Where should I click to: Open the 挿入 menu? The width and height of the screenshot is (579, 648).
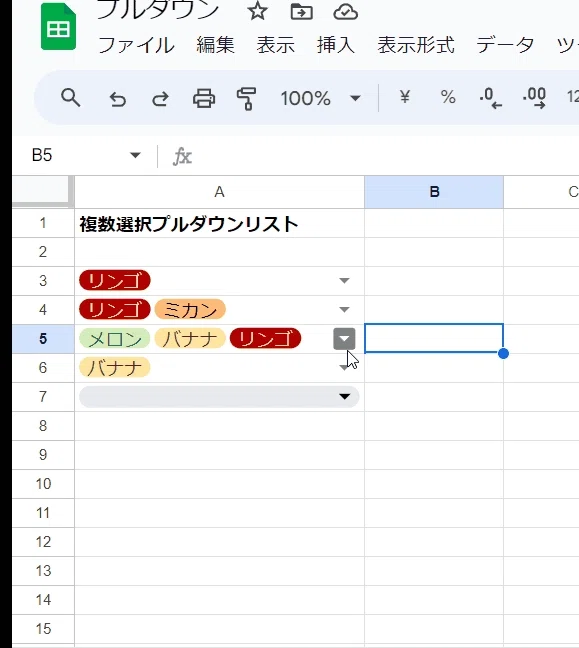[336, 45]
